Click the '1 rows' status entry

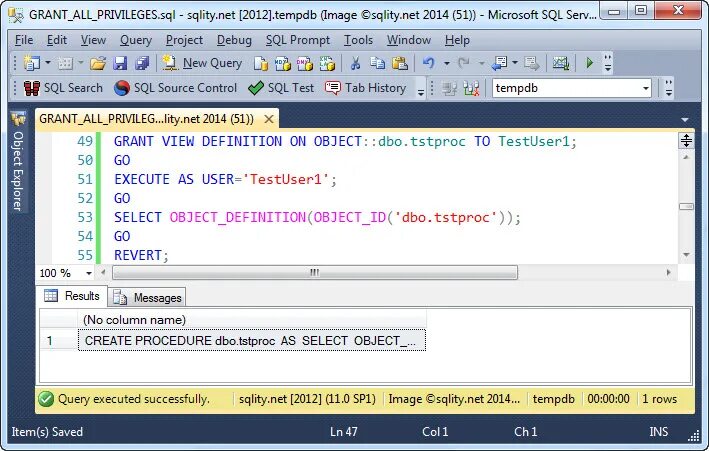[x=659, y=399]
